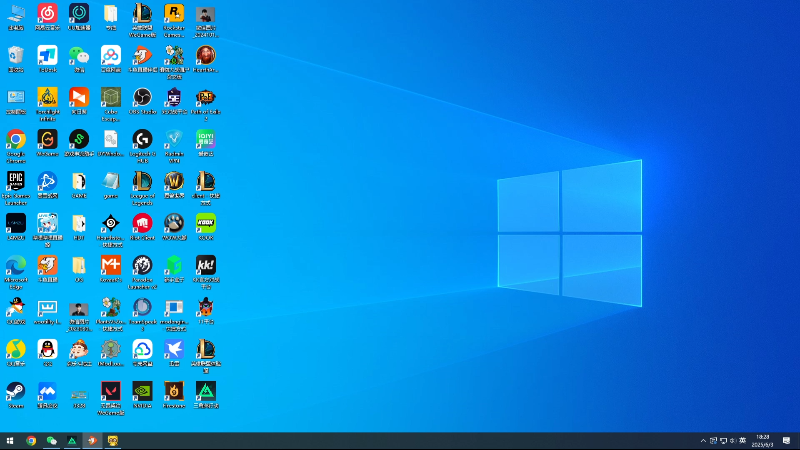Open the owl icon app on taskbar

pyautogui.click(x=113, y=441)
